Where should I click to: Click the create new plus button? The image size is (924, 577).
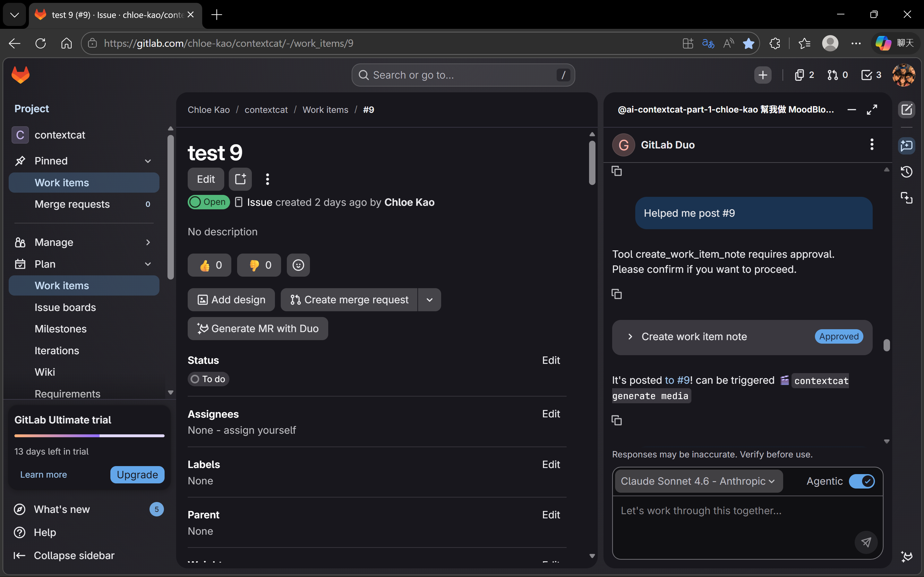tap(763, 75)
